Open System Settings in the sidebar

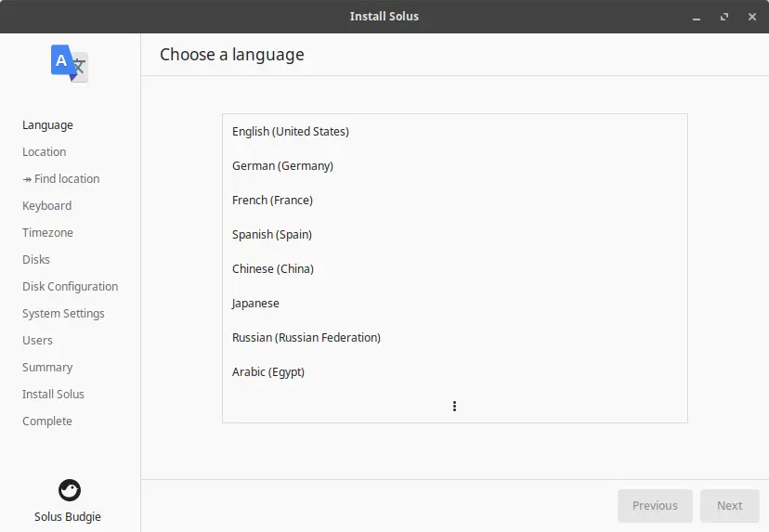click(x=63, y=313)
